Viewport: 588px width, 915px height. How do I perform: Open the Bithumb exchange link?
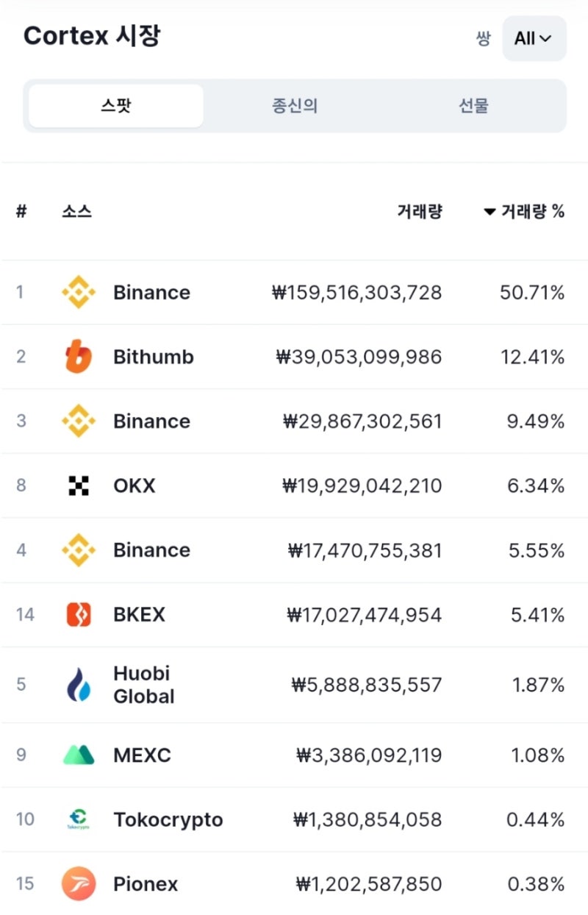[x=154, y=357]
